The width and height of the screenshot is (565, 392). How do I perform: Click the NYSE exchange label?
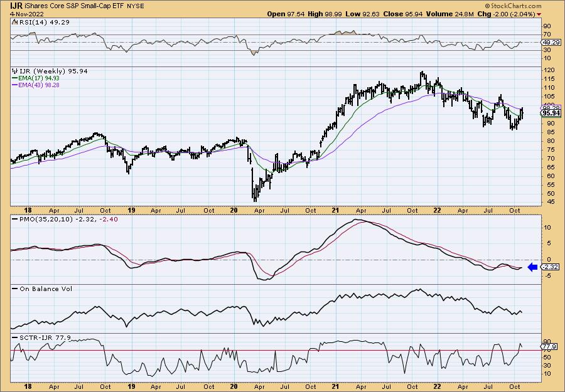click(136, 6)
